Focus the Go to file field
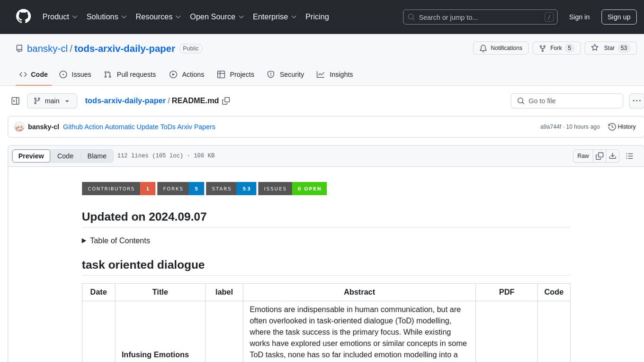This screenshot has height=362, width=644. [567, 101]
